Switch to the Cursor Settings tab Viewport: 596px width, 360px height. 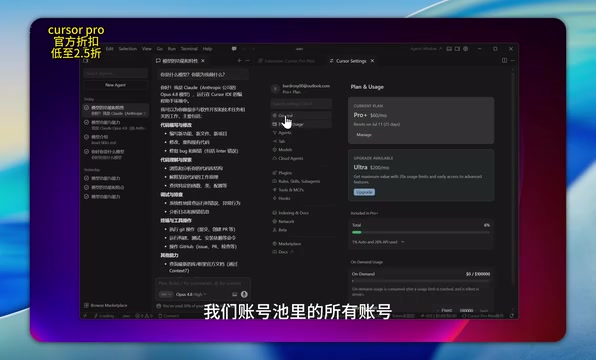pos(350,61)
